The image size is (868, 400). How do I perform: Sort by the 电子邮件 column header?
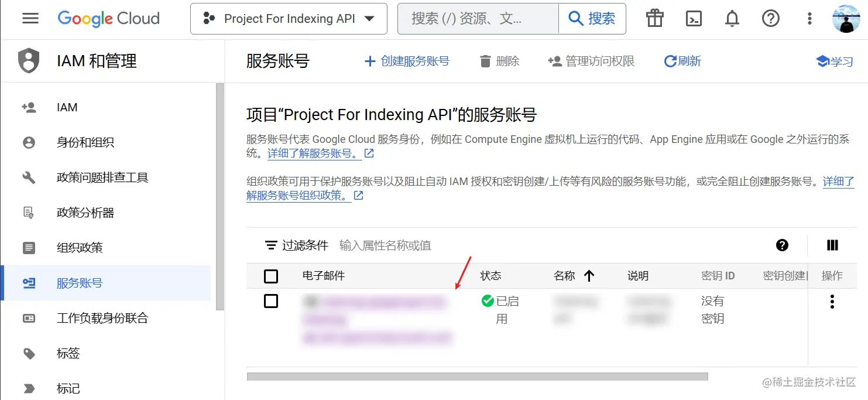pos(324,276)
